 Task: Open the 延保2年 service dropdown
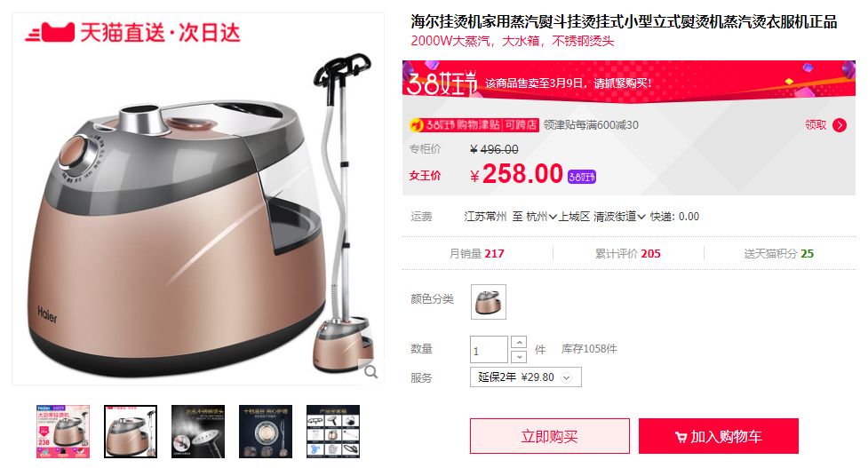525,377
